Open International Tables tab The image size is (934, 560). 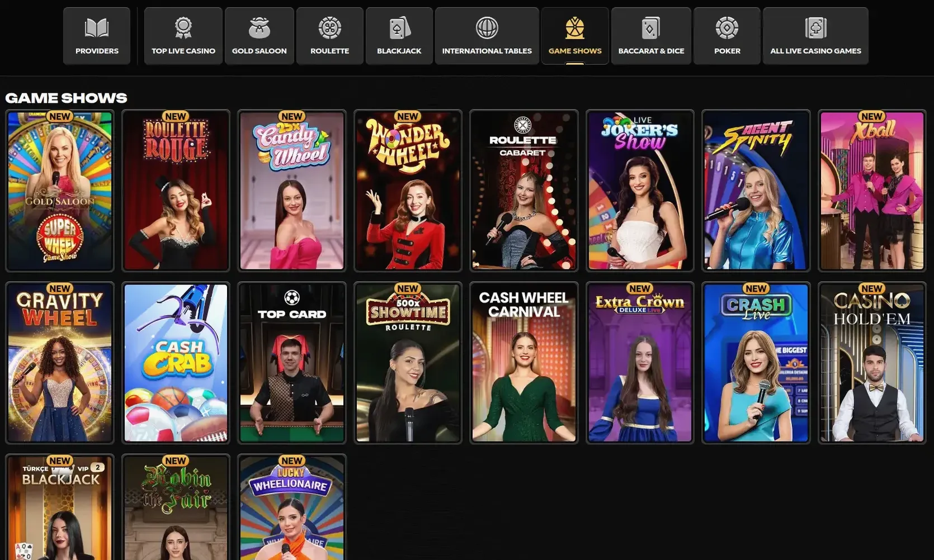point(487,36)
